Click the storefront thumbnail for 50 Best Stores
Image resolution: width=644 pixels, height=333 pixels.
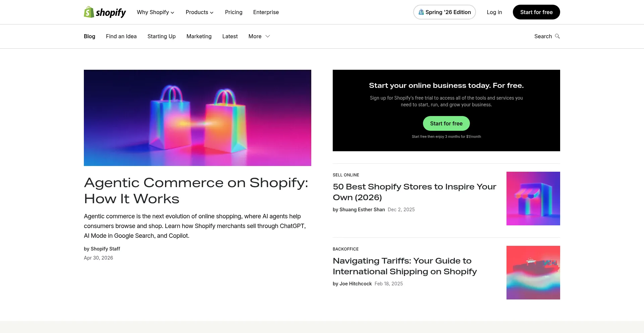533,199
